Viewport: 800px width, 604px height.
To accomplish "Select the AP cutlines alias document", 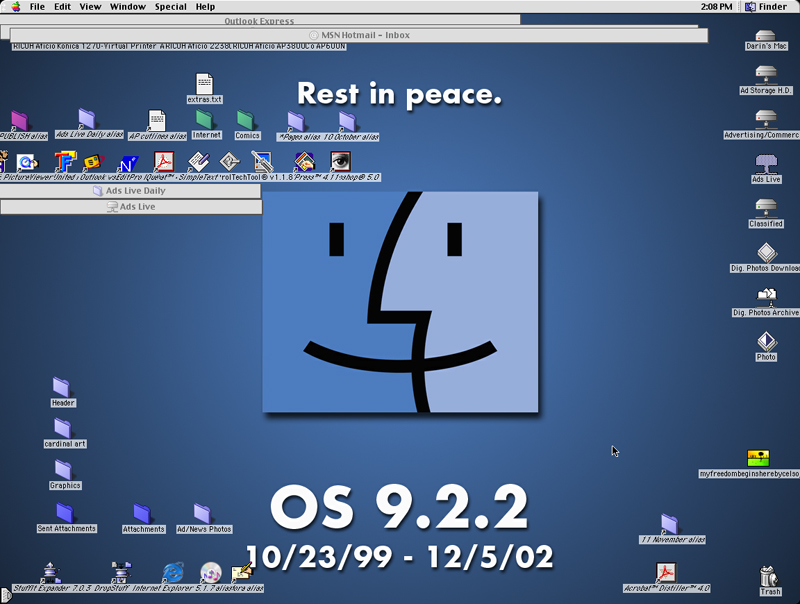I will tap(157, 120).
